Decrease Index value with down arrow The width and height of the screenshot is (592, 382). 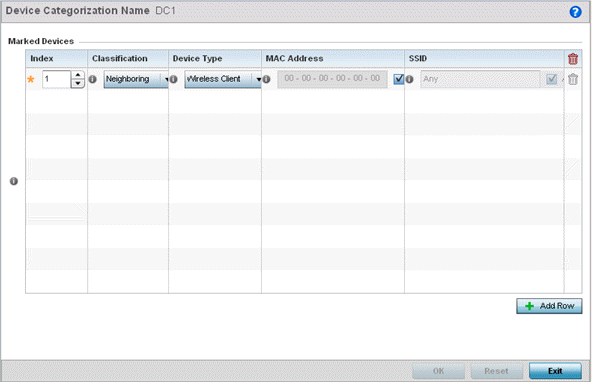[x=78, y=83]
